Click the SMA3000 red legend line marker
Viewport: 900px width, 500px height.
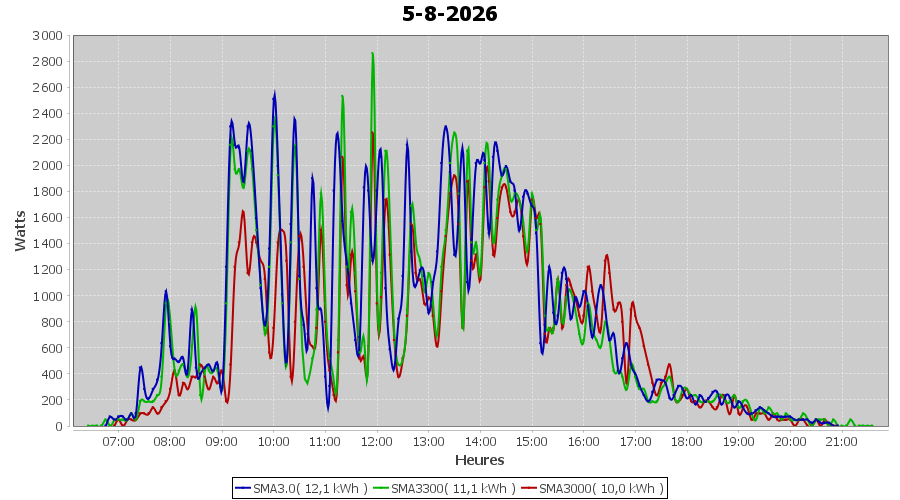[529, 489]
